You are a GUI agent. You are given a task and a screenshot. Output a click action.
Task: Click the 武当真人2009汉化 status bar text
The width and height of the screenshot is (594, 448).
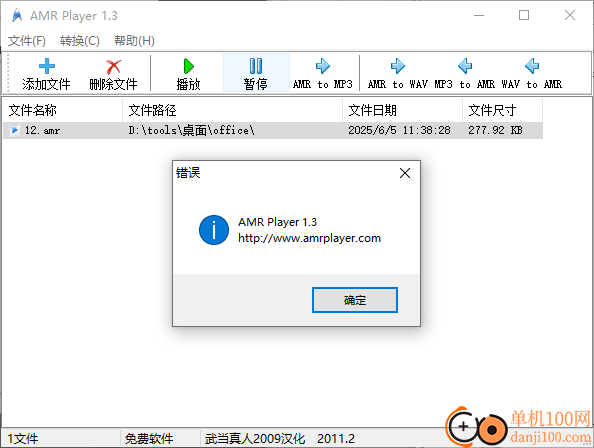(x=255, y=439)
